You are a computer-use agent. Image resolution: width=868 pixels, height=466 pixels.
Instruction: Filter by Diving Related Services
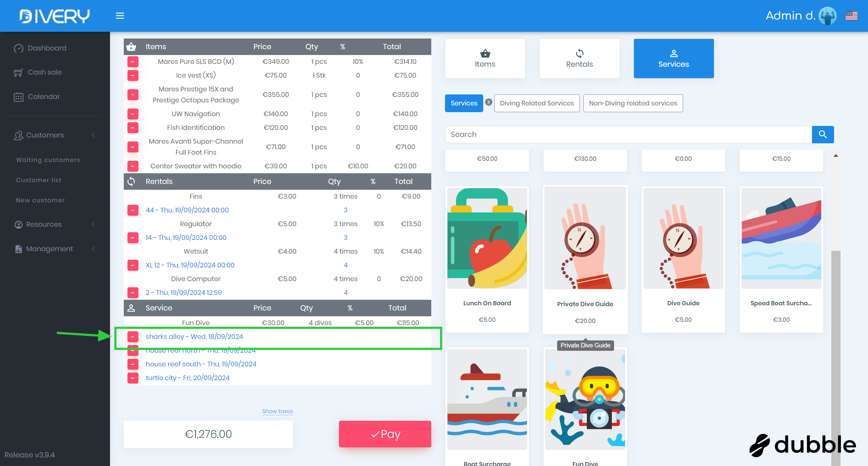pyautogui.click(x=536, y=103)
